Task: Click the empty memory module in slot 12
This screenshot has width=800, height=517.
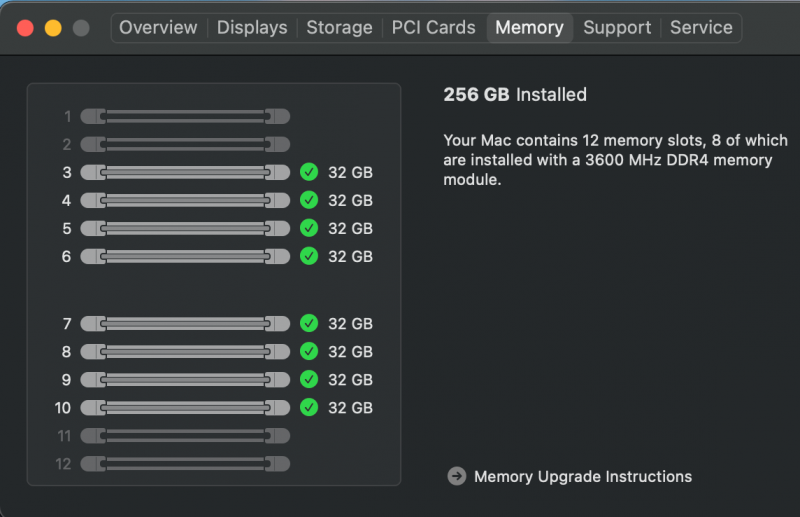Action: 185,464
